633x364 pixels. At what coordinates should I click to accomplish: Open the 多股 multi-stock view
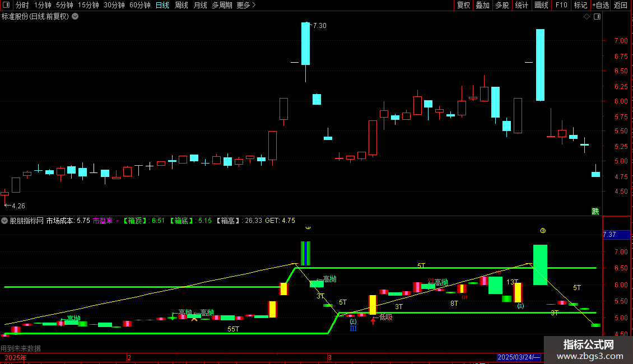point(502,5)
